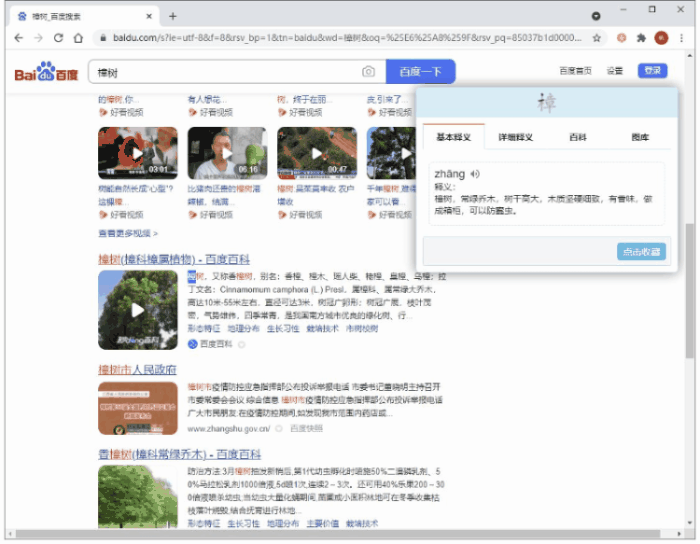Expand 查看更多视频 to see more videos
The image size is (700, 544).
coord(128,233)
